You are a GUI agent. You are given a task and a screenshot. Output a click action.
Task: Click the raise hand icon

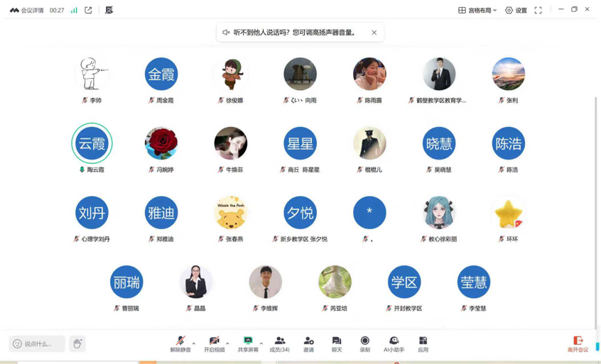pos(77,344)
